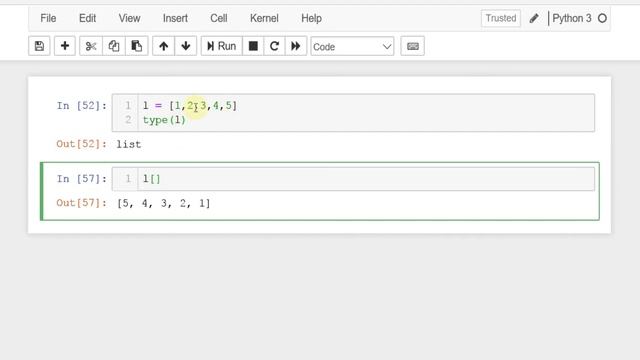This screenshot has height=360, width=640.
Task: Click the Out[57]: prompt label
Action: (x=82, y=203)
